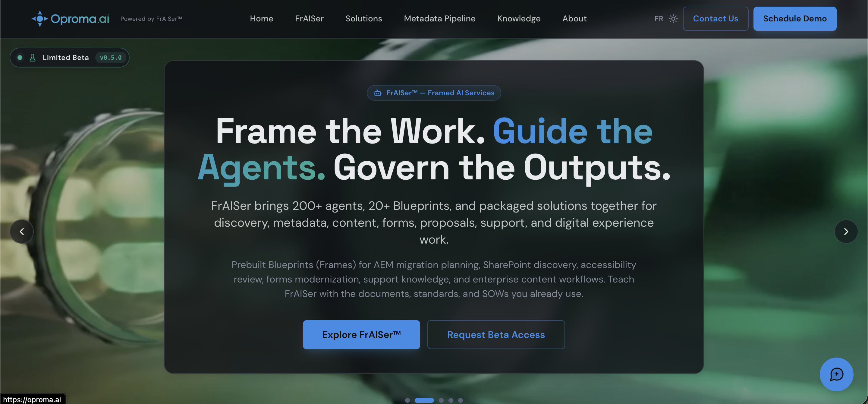Open the chat assistant bubble
Screen dimensions: 868x404
[836, 374]
